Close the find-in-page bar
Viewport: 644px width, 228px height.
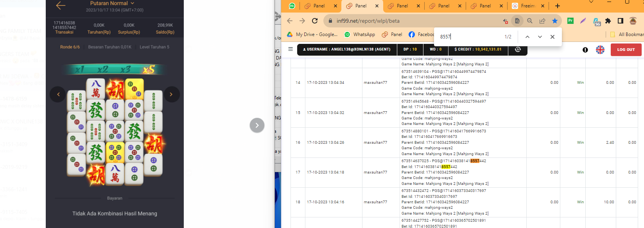553,37
